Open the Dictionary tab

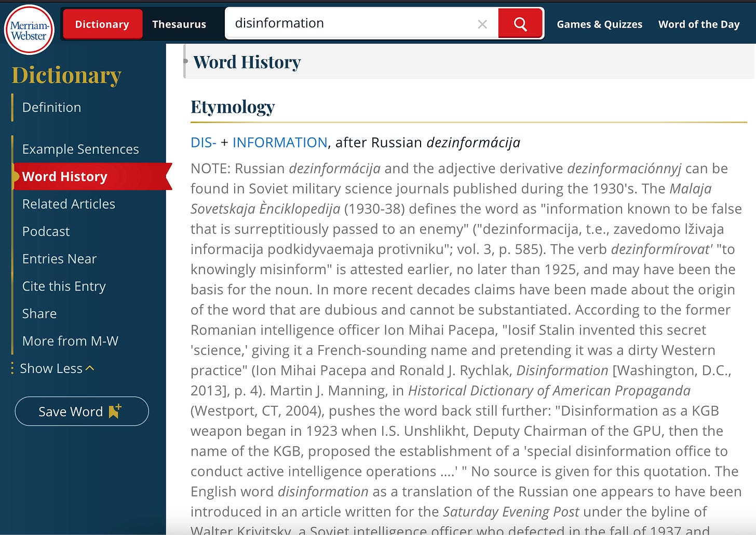click(102, 24)
